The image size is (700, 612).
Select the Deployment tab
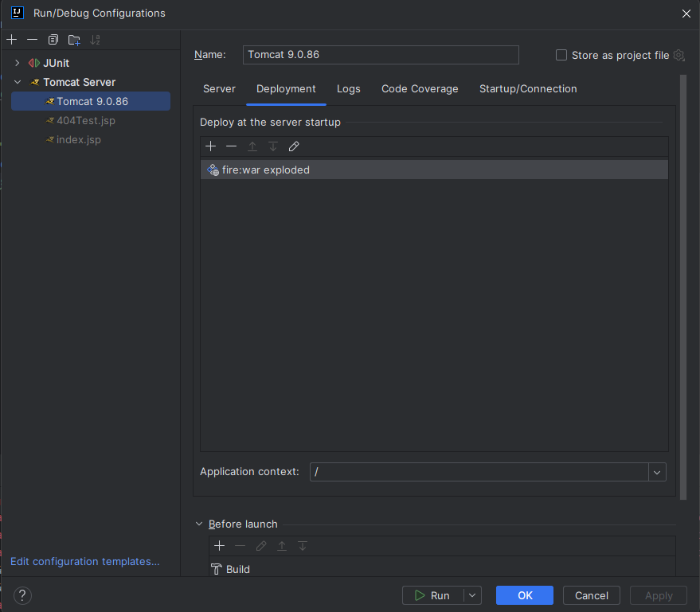286,89
